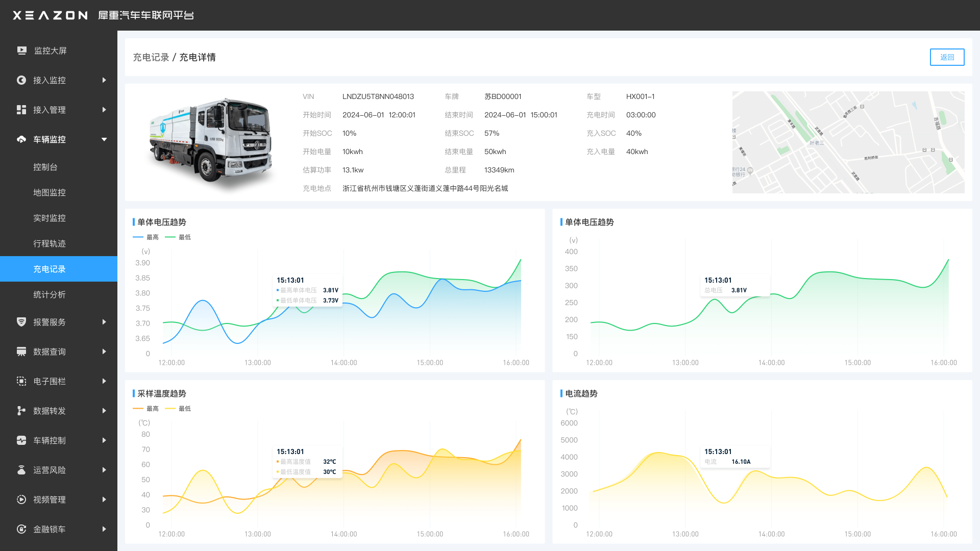Image resolution: width=980 pixels, height=551 pixels.
Task: Click the 充电时间 value 03:00:00
Action: tap(641, 115)
